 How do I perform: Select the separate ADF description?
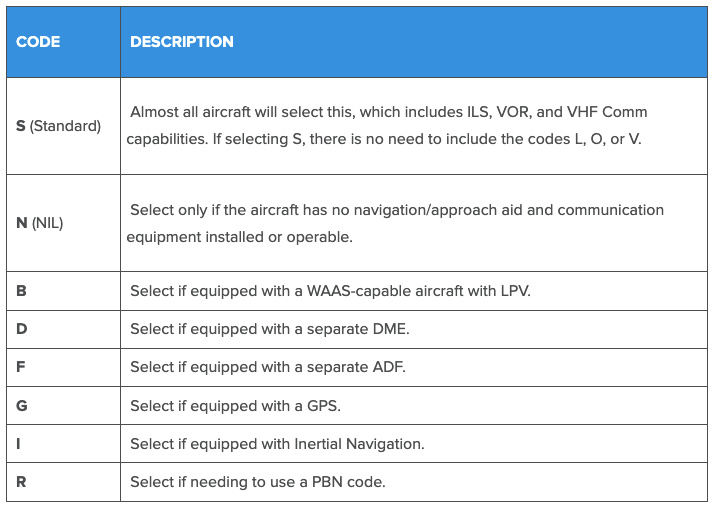[x=268, y=367]
